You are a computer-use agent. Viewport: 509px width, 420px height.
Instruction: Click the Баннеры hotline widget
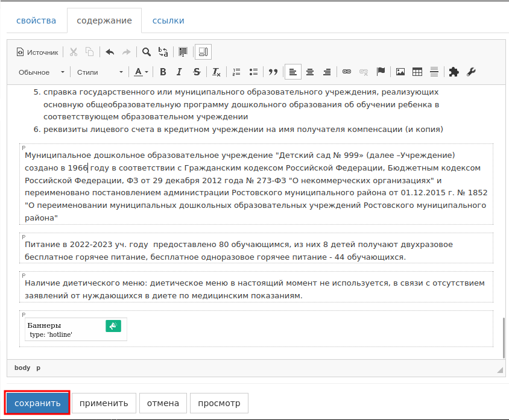[x=76, y=329]
